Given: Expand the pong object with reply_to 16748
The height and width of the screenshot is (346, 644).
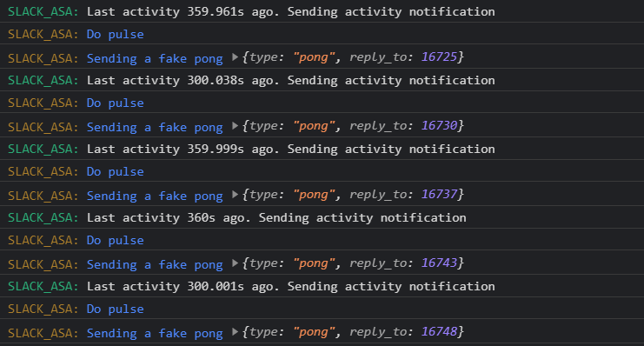Looking at the screenshot, I should [x=235, y=331].
